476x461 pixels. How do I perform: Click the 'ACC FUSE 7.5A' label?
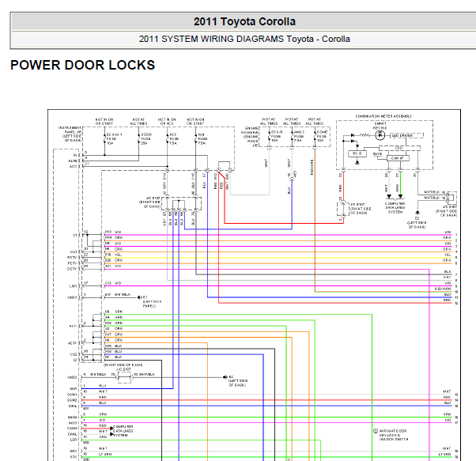tap(174, 138)
